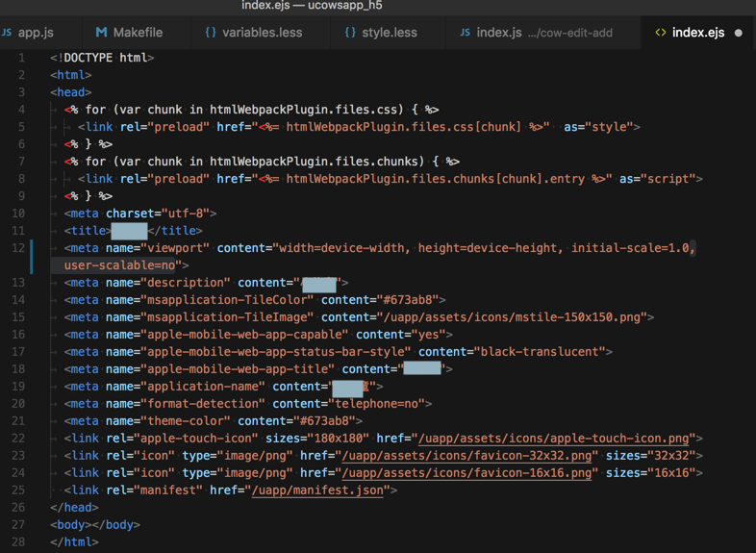Click braces icon on style.less tab
756x553 pixels.
click(350, 33)
